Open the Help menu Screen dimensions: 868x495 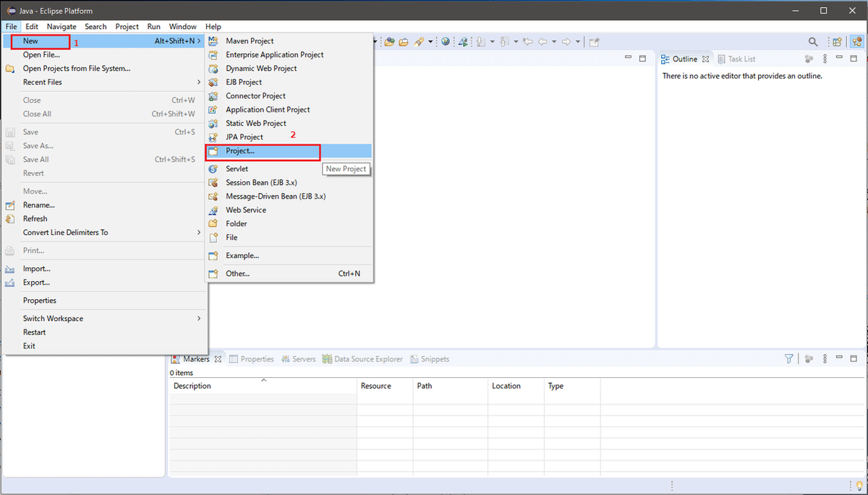[213, 27]
